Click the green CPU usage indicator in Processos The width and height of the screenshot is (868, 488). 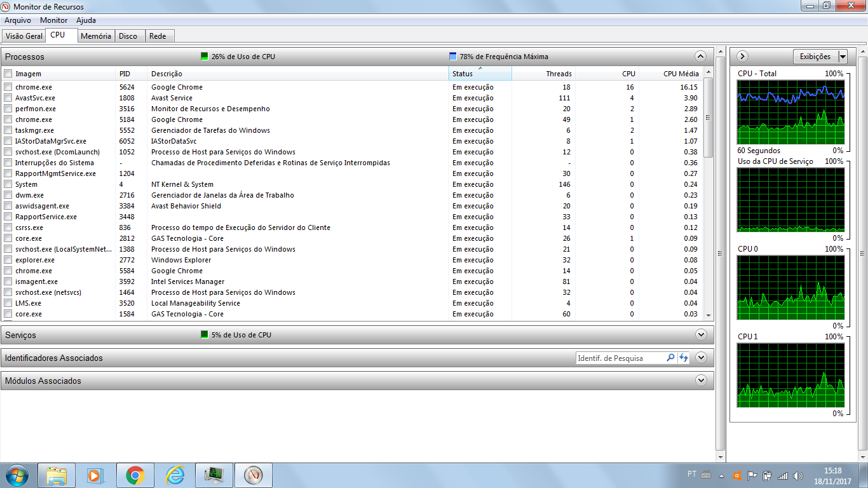205,56
